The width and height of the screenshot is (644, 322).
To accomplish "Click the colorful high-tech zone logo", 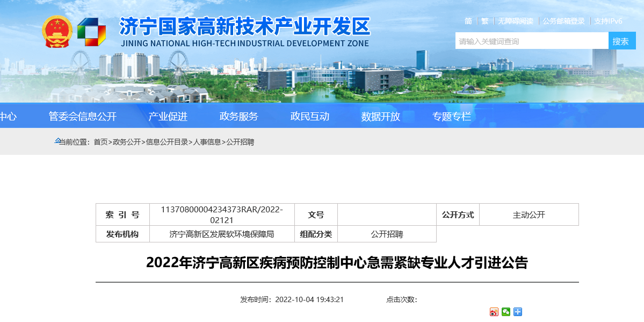I will (x=91, y=32).
